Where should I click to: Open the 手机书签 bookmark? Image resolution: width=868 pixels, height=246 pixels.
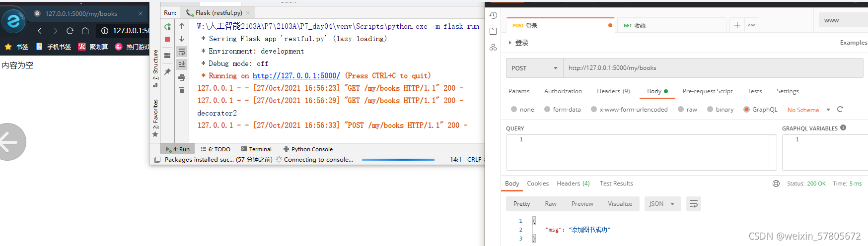coord(54,47)
